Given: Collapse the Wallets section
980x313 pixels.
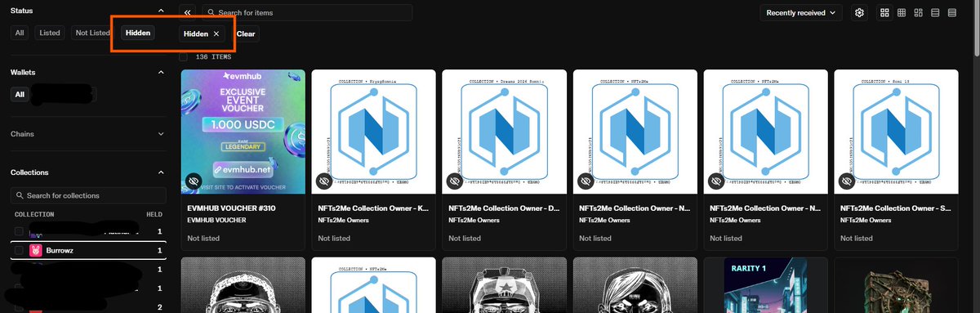Looking at the screenshot, I should click(160, 73).
